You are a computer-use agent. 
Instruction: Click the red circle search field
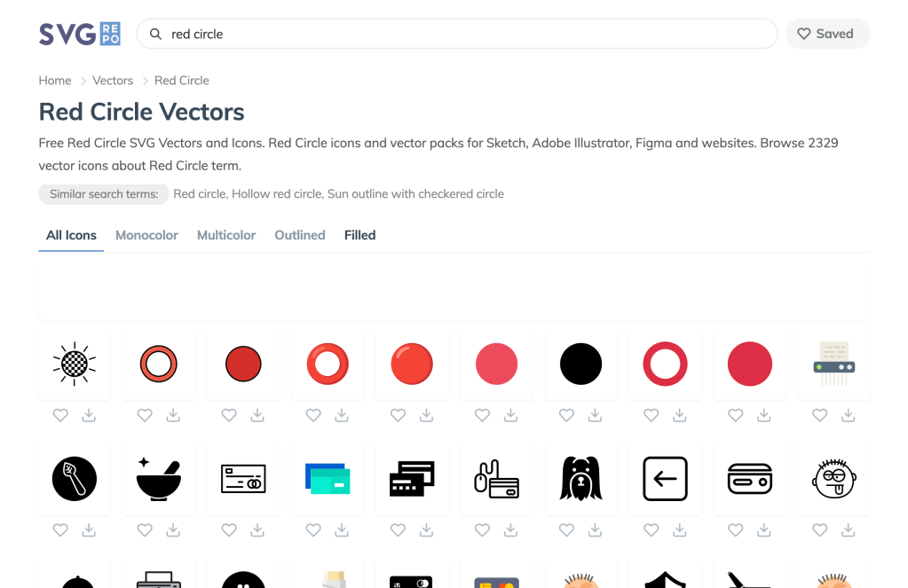coord(462,34)
